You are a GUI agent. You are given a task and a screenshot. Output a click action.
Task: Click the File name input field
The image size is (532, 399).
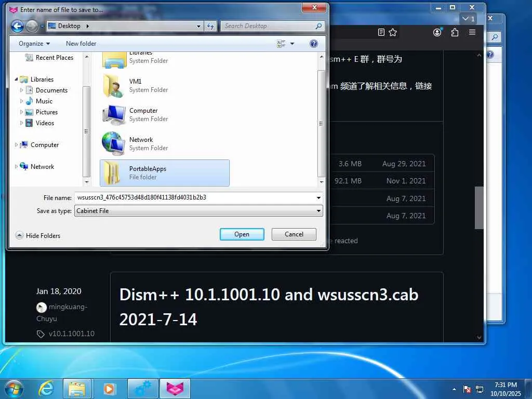(x=194, y=197)
